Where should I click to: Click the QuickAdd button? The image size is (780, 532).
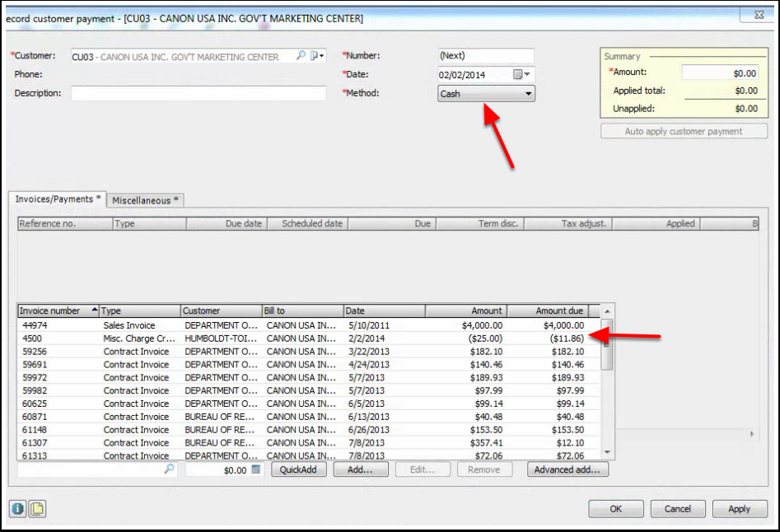pyautogui.click(x=298, y=469)
